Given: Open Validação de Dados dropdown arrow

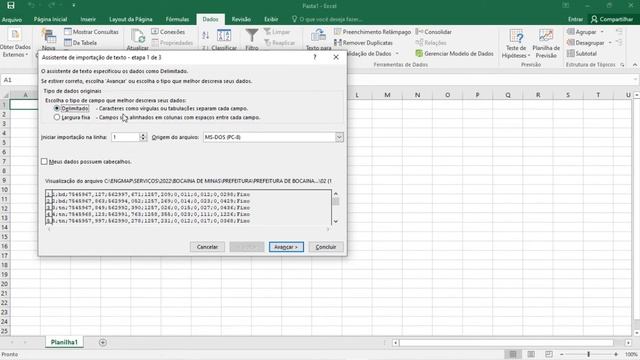Looking at the screenshot, I should tap(397, 54).
